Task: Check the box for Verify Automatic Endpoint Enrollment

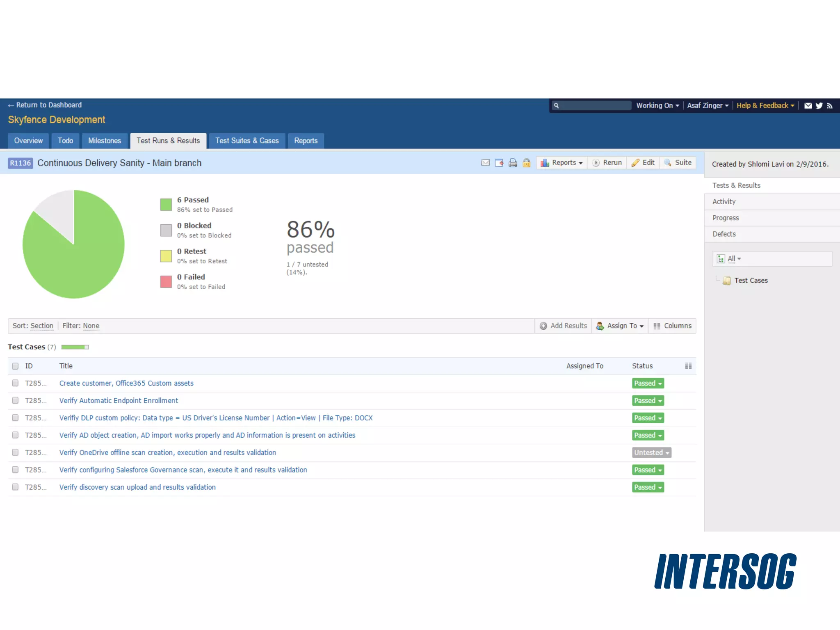Action: (x=15, y=400)
